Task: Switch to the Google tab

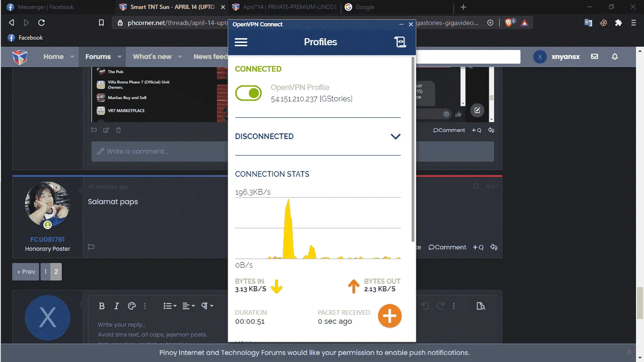Action: 396,7
